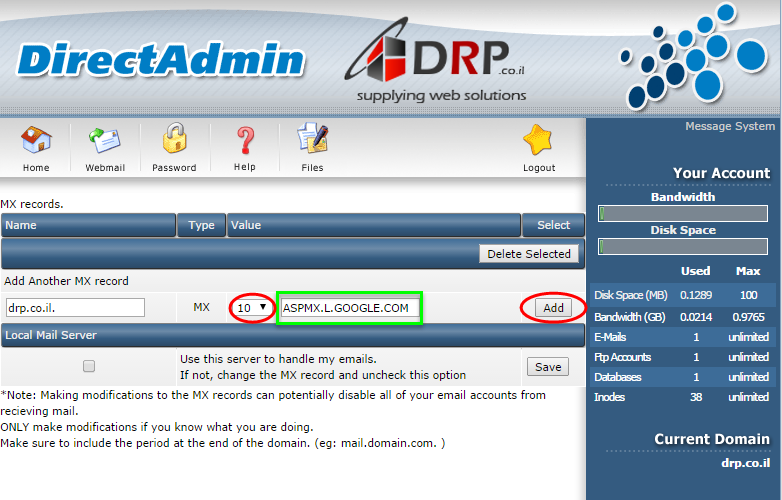Click the drp.co.il Current Domain link
Image resolution: width=782 pixels, height=500 pixels.
tap(744, 463)
